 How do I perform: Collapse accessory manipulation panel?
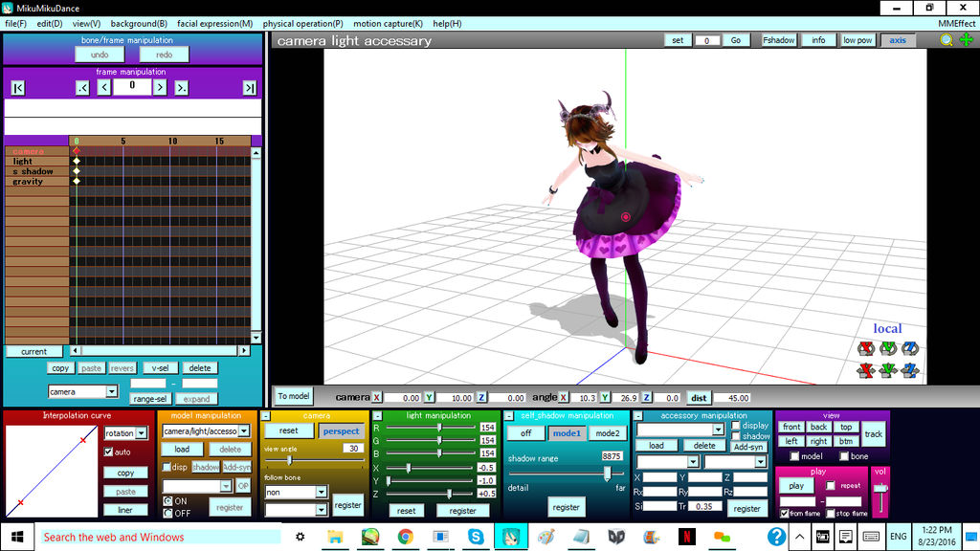click(638, 415)
